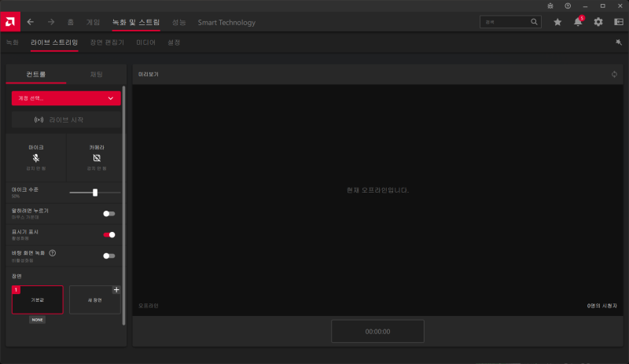Refresh the 미리보기 preview panel
Screen dimensions: 629x364
click(614, 74)
